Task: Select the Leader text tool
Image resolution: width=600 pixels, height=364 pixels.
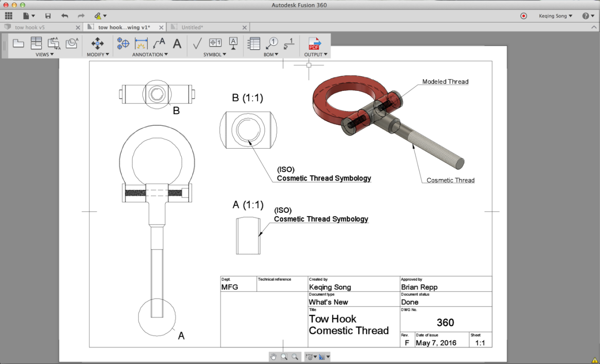Action: tap(159, 44)
